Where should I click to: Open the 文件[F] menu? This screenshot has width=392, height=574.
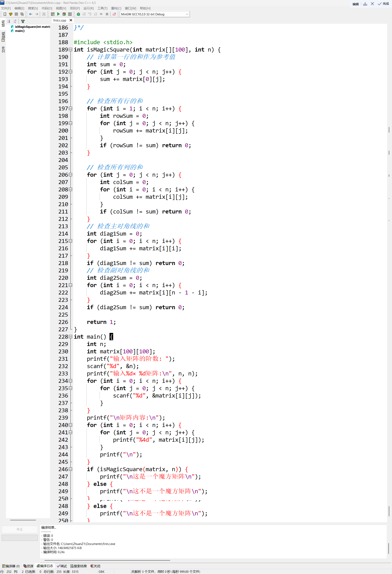[x=6, y=8]
